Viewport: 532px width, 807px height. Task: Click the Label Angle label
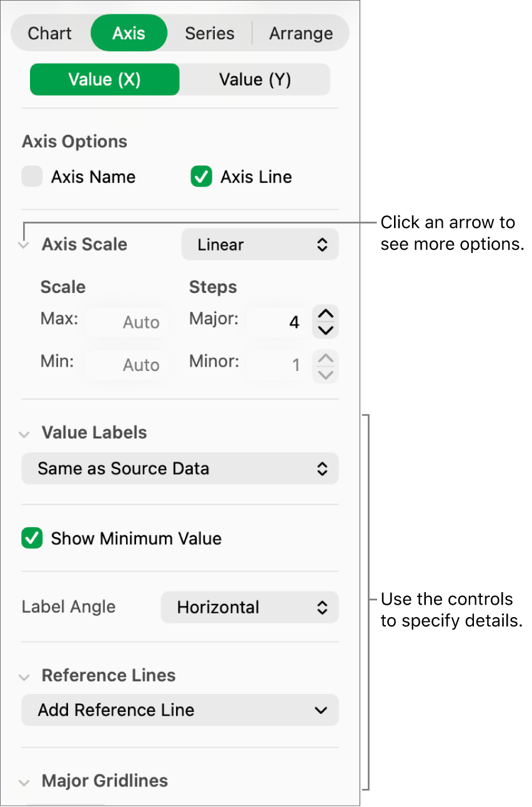69,607
